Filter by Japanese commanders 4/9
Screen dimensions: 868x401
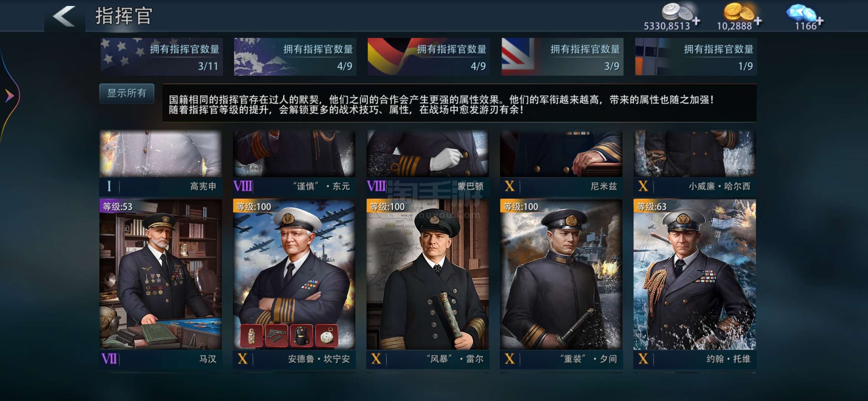pyautogui.click(x=295, y=57)
